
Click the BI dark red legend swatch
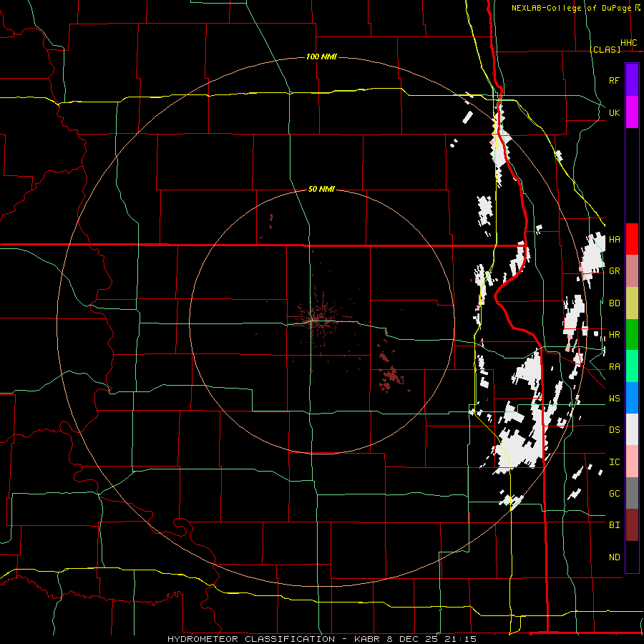point(632,525)
